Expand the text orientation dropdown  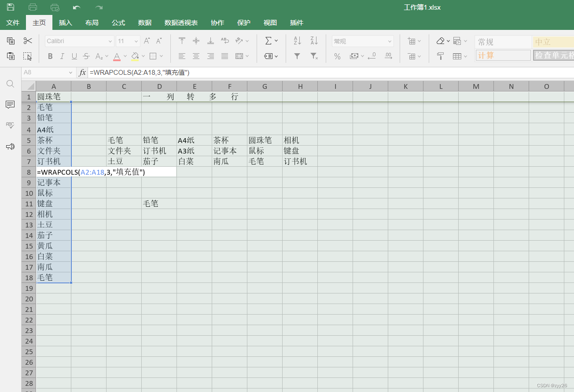247,41
